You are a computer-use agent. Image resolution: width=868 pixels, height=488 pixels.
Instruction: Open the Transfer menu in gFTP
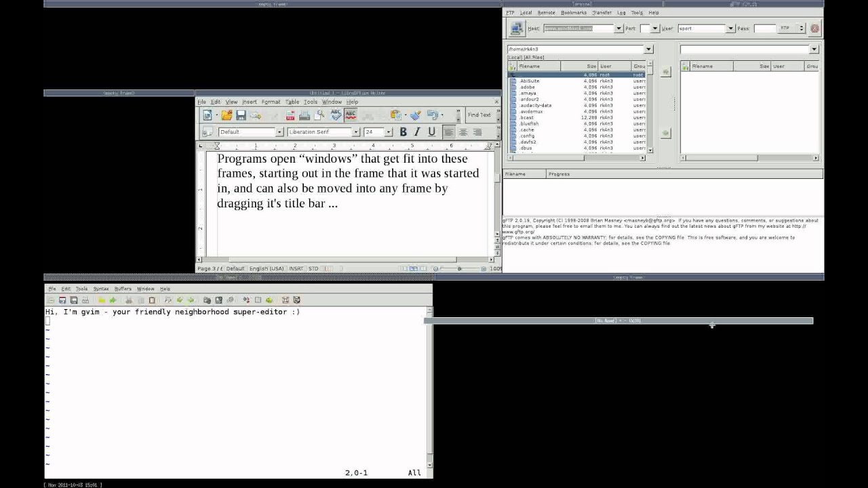601,13
